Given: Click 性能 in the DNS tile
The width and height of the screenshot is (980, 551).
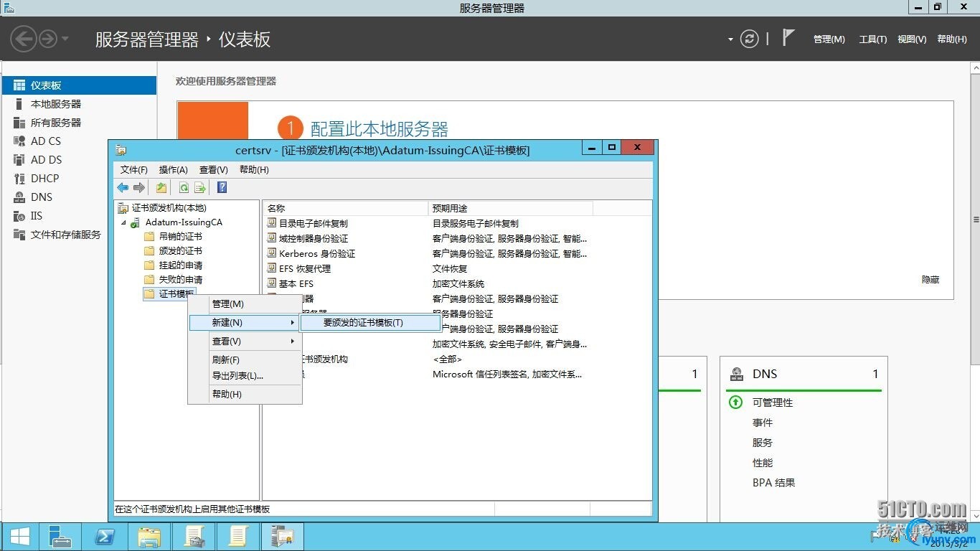Looking at the screenshot, I should pyautogui.click(x=763, y=463).
